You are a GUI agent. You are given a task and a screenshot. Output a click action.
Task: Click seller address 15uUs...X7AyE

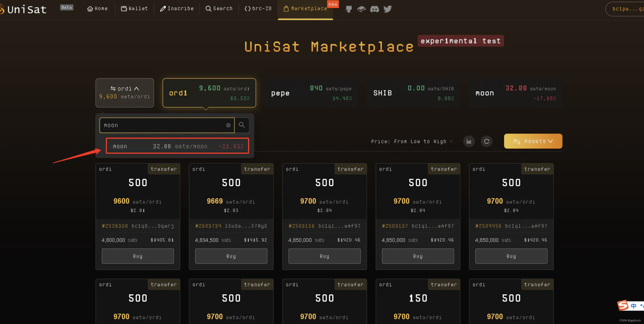click(246, 226)
